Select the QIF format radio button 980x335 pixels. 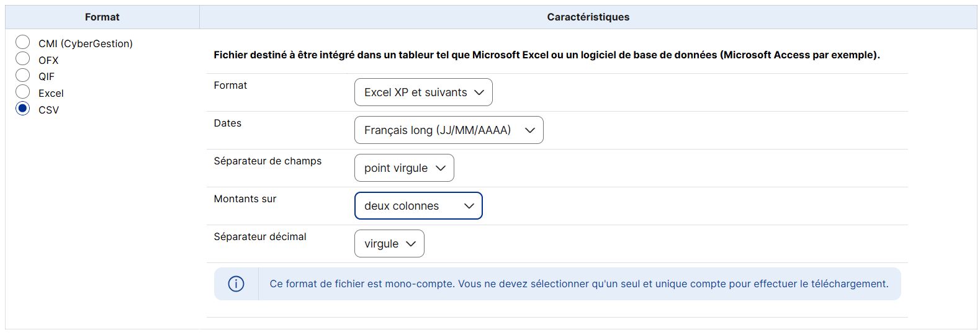[x=23, y=76]
